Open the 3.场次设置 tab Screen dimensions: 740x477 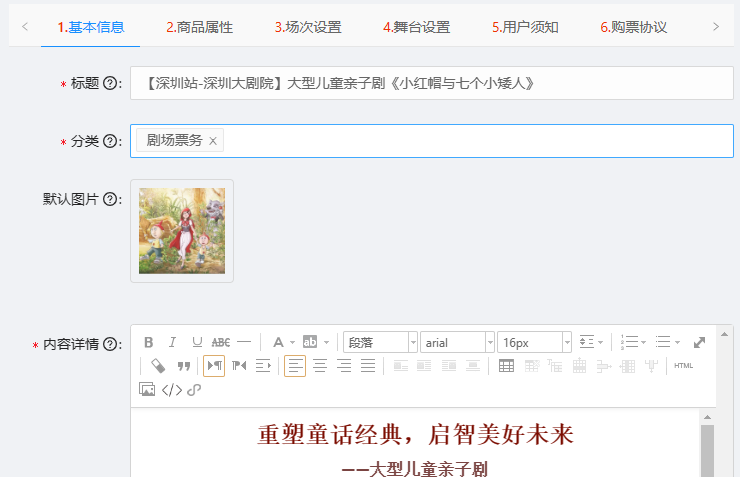308,27
